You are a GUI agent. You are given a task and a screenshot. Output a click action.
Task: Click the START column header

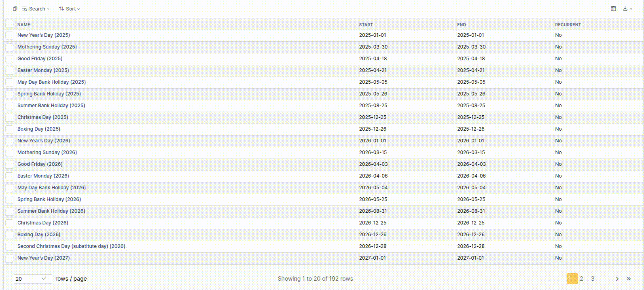pos(366,25)
